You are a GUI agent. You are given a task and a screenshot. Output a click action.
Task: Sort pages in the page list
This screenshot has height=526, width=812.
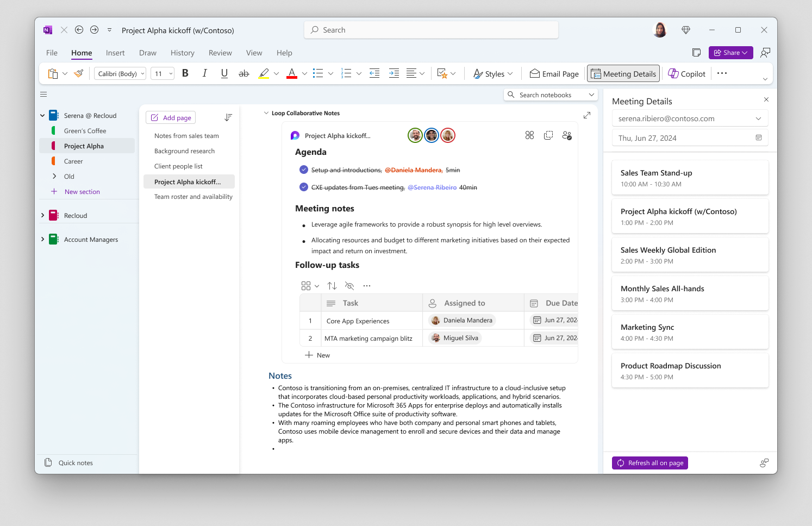point(228,117)
